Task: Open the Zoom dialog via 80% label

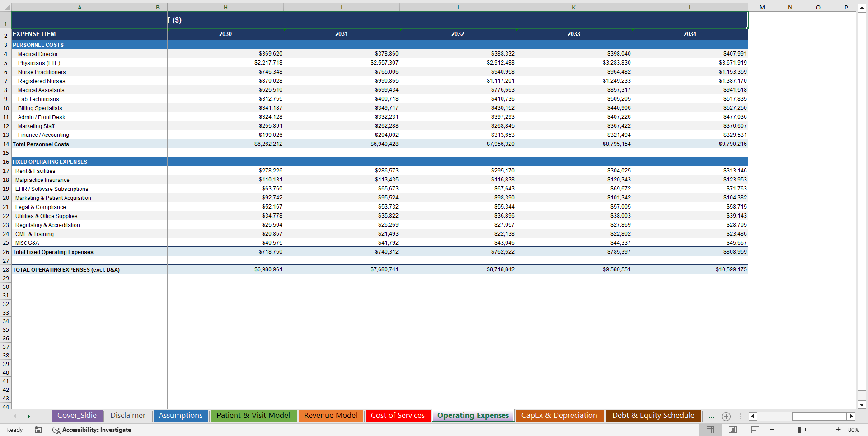Action: point(854,430)
